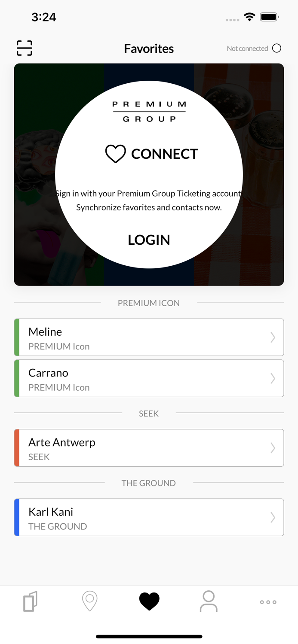Image resolution: width=298 pixels, height=644 pixels.
Task: Tap the green color bar beside Meline
Action: (x=17, y=337)
